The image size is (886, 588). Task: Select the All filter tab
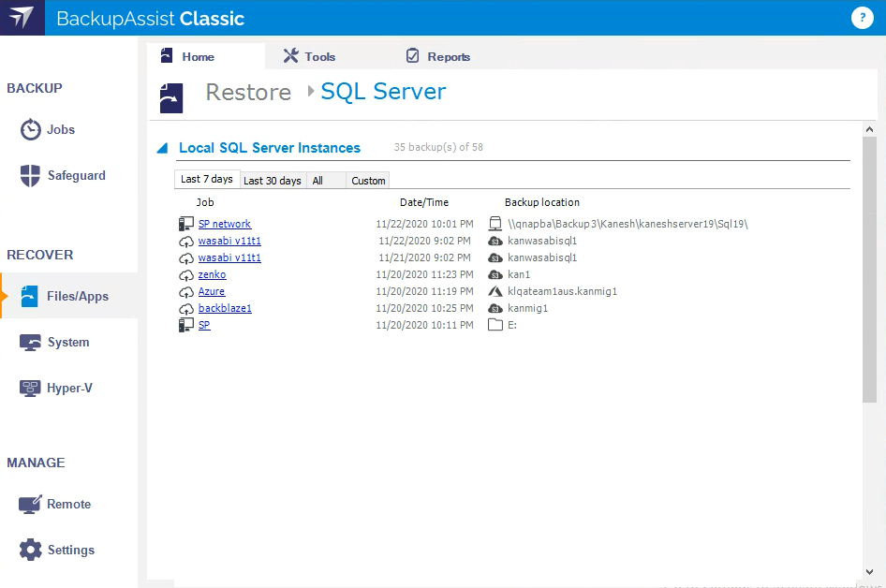[326, 181]
